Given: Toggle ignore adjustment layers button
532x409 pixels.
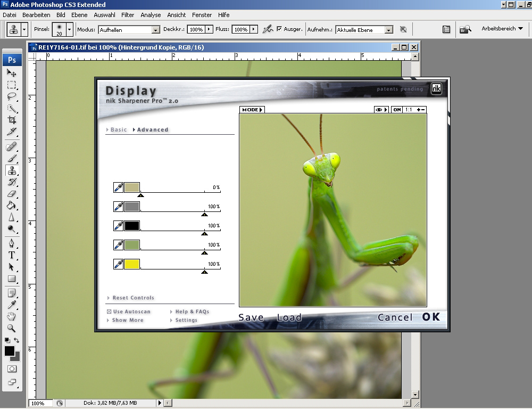Looking at the screenshot, I should pos(403,29).
